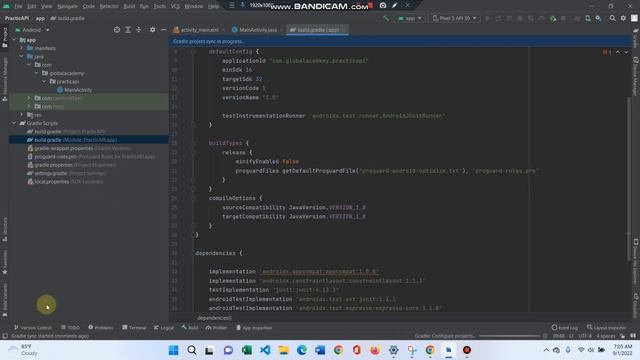Screen dimensions: 640x360
Task: Open the Refactor menu
Action: tap(109, 6)
